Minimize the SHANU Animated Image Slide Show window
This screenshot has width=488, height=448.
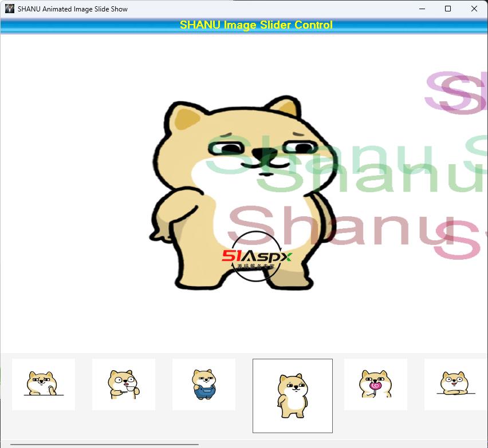pos(422,9)
